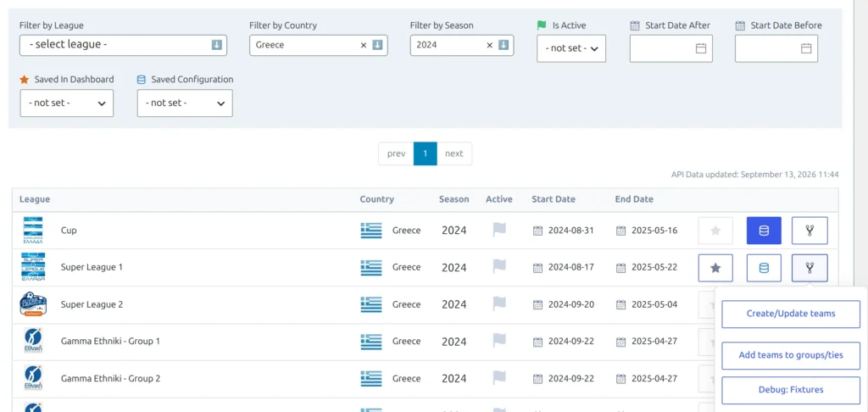The height and width of the screenshot is (412, 868).
Task: Click the Super League 1 logo
Action: (x=33, y=268)
